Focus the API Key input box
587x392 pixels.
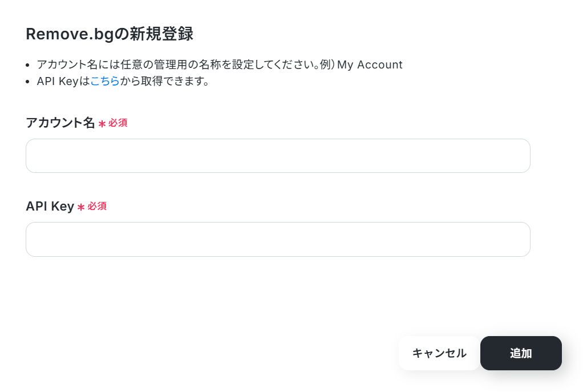click(x=278, y=239)
